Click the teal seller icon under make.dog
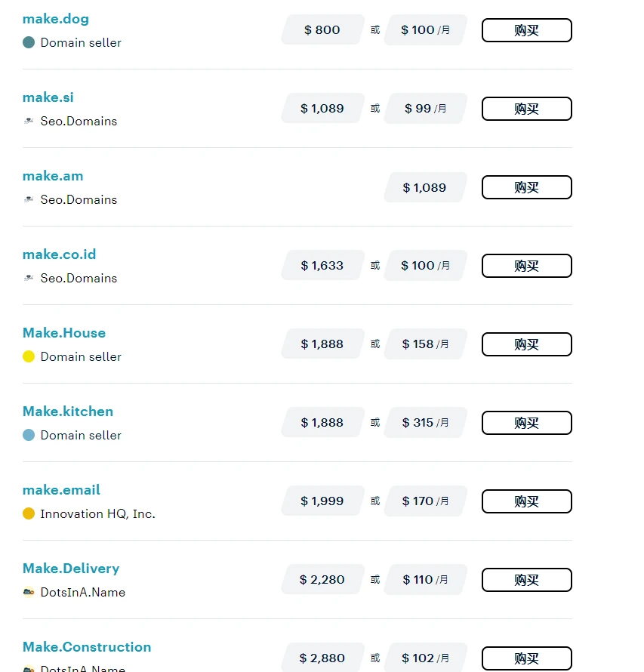644x672 pixels. click(29, 43)
